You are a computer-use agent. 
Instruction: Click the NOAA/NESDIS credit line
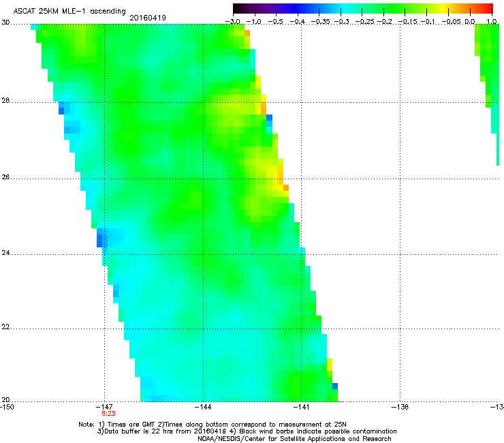pyautogui.click(x=294, y=439)
